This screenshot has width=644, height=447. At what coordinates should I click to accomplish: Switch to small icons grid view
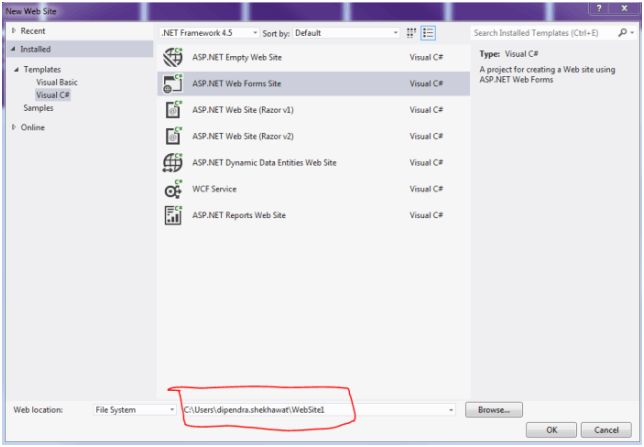coord(411,33)
